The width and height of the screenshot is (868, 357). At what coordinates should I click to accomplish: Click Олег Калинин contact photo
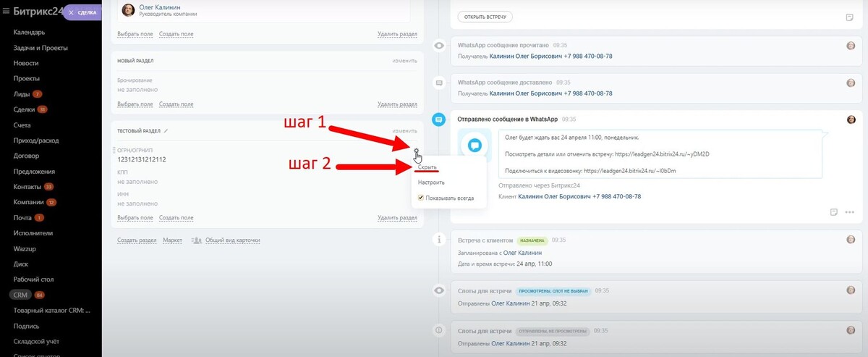click(x=128, y=10)
